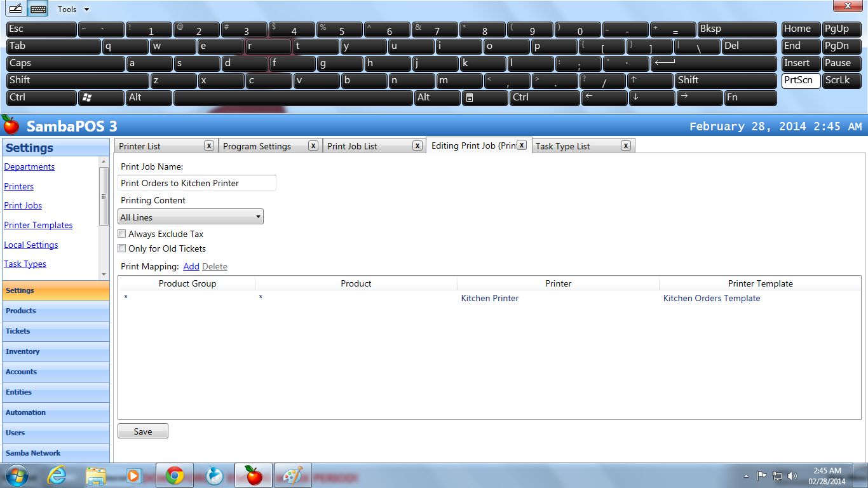Click the Windows Start orb
Image resolution: width=868 pixels, height=488 pixels.
click(x=17, y=475)
